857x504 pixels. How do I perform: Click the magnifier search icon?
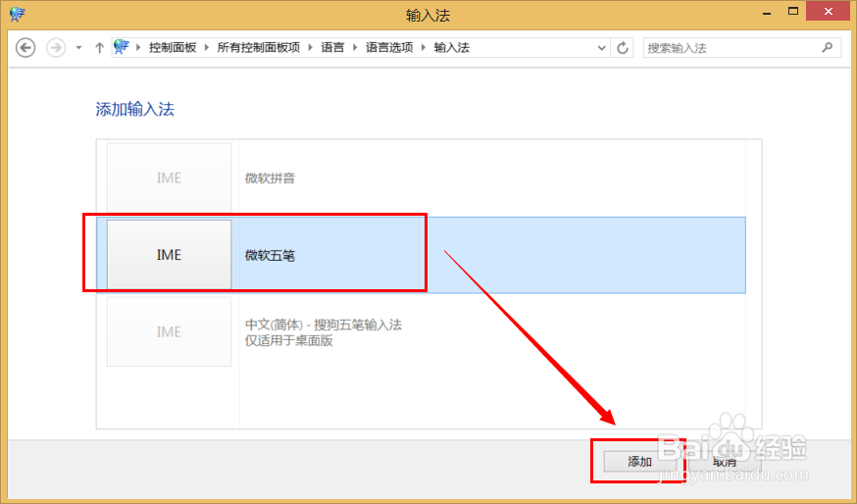point(828,48)
